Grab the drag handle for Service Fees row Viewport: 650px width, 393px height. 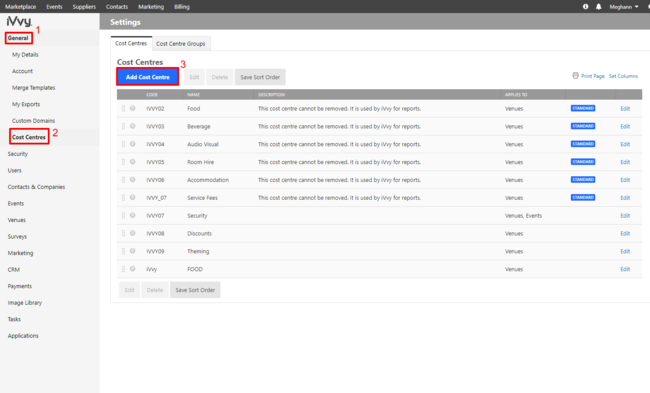click(x=123, y=198)
